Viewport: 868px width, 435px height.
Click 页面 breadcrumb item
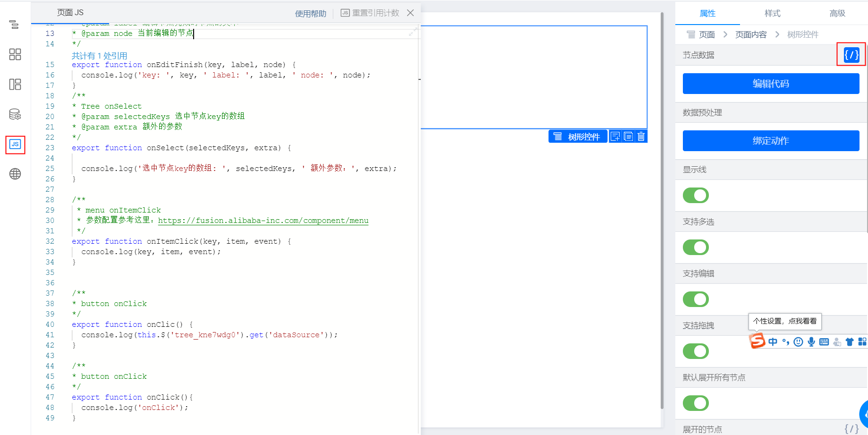(x=706, y=34)
